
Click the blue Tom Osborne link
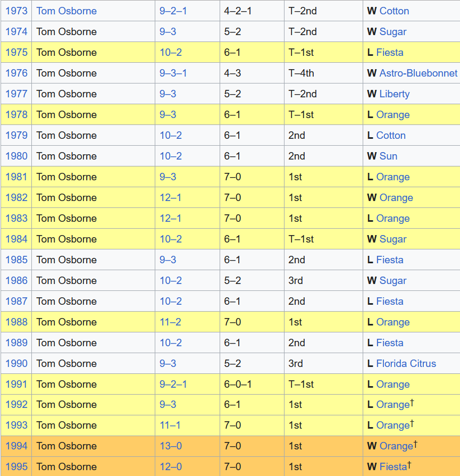point(66,11)
